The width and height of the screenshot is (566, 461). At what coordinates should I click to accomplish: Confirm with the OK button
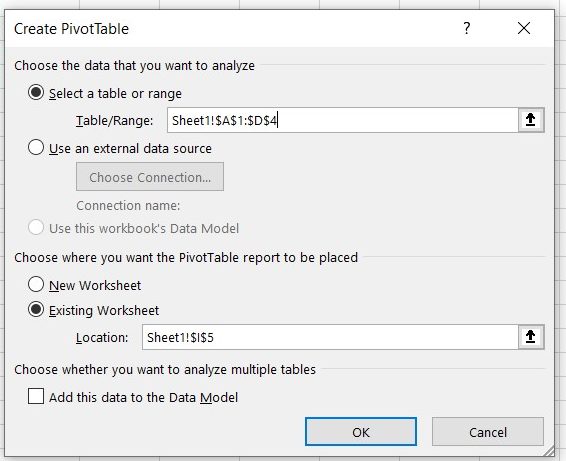coord(361,432)
